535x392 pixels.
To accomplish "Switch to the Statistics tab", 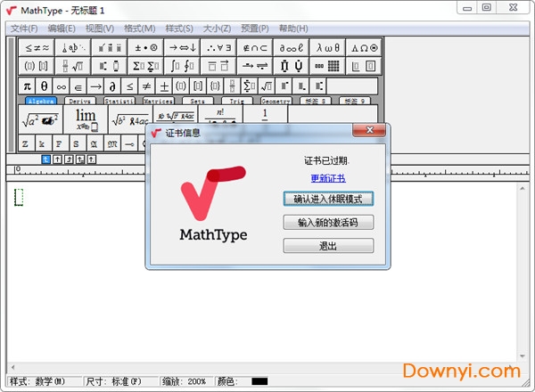I will point(119,101).
